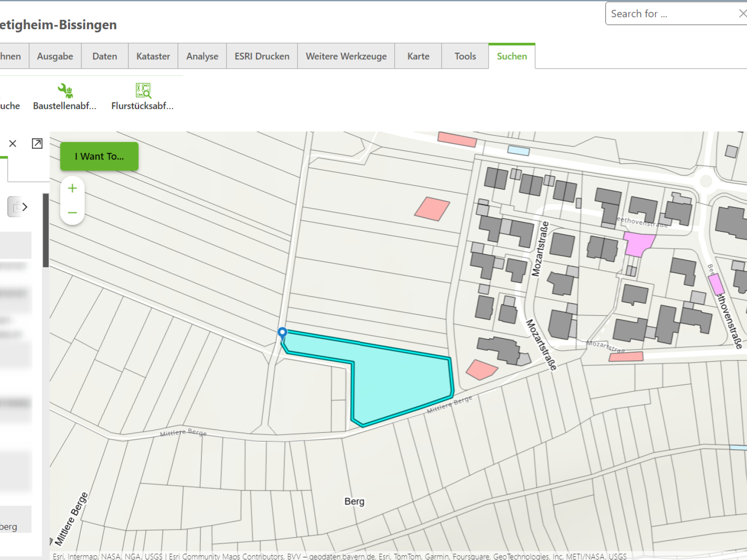Image resolution: width=747 pixels, height=560 pixels.
Task: Open the Tools ribbon tab
Action: click(465, 56)
